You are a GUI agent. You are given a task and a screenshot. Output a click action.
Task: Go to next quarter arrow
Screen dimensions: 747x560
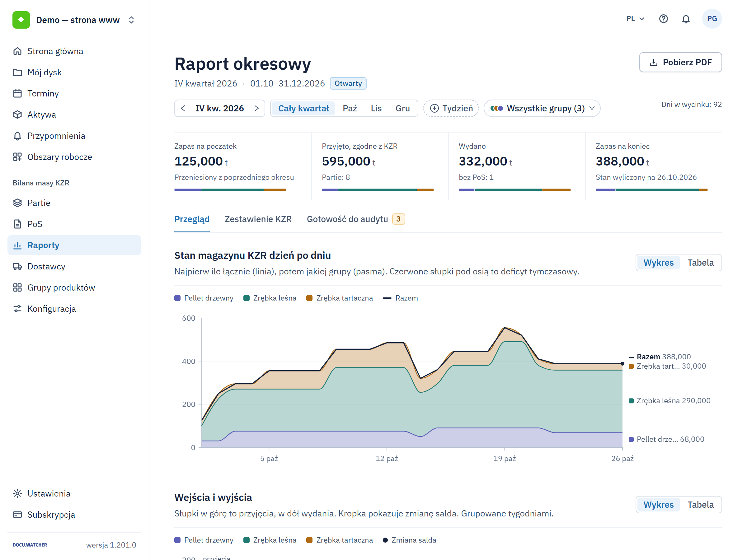pos(256,108)
